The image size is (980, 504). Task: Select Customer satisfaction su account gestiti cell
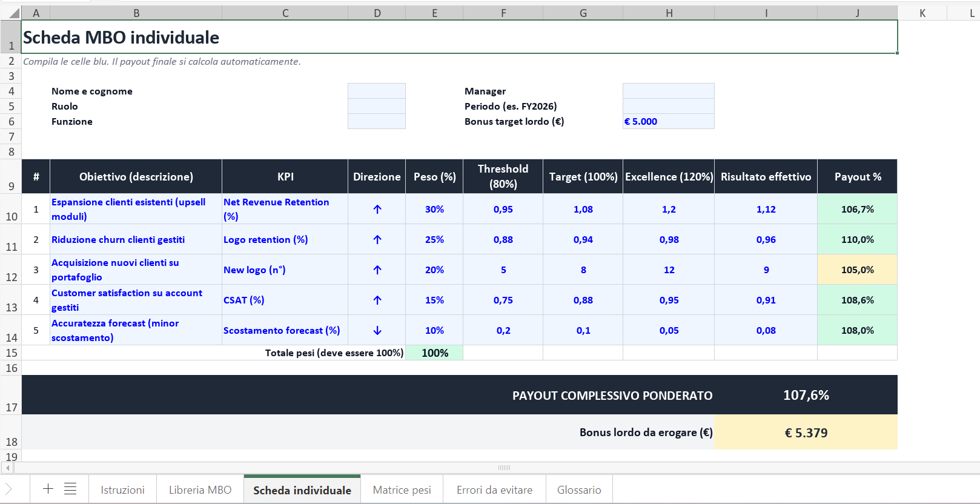tap(136, 300)
